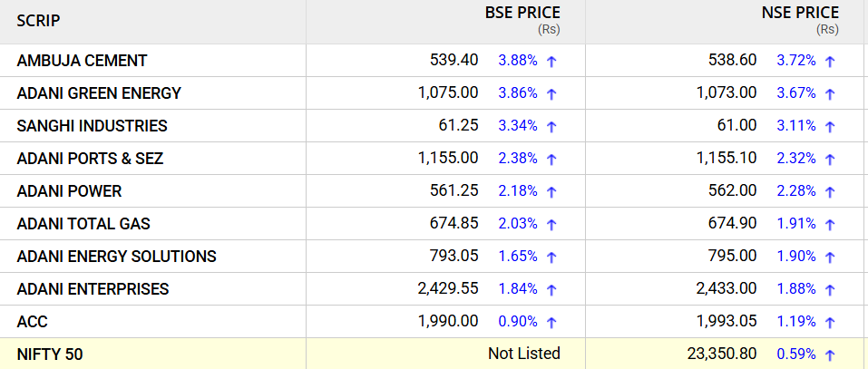Viewport: 868px width, 369px height.
Task: Open the ADANI GREEN ENERGY scrip
Action: click(x=99, y=93)
